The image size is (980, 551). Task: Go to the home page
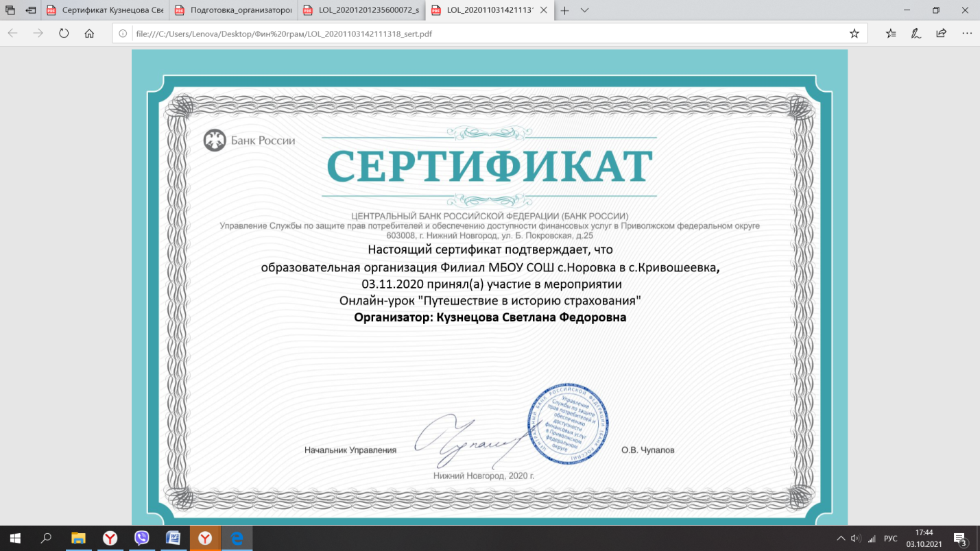[x=89, y=33]
